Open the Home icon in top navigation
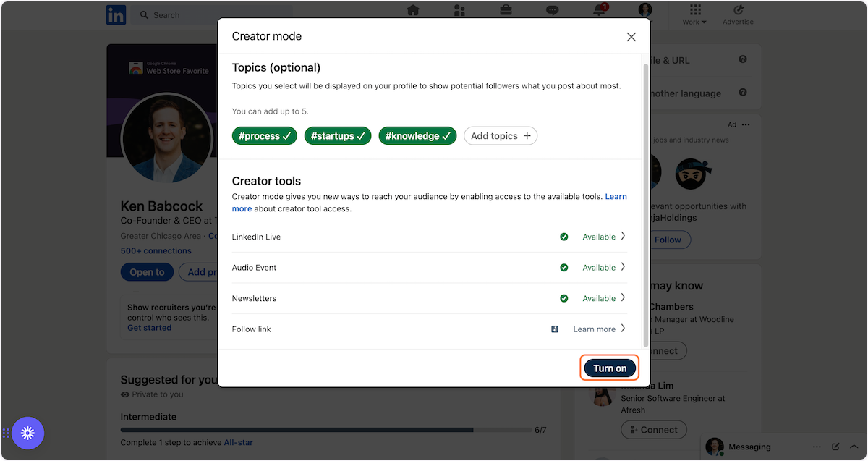Viewport: 868px width, 461px height. pos(413,10)
